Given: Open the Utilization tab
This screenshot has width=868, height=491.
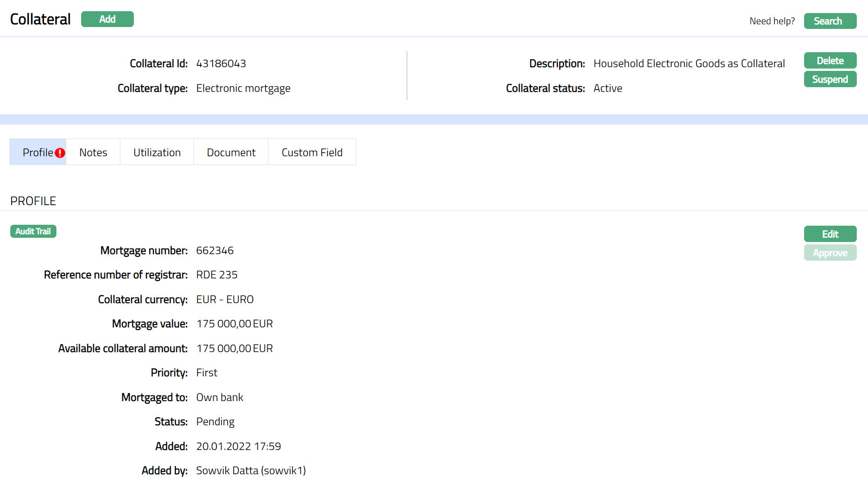Looking at the screenshot, I should pos(157,152).
